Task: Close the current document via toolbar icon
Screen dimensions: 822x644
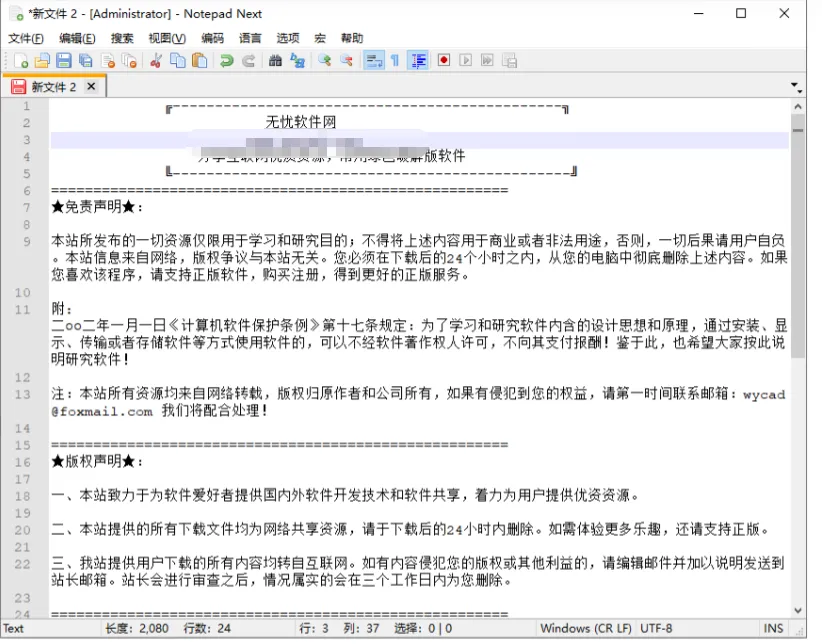Action: click(x=108, y=61)
